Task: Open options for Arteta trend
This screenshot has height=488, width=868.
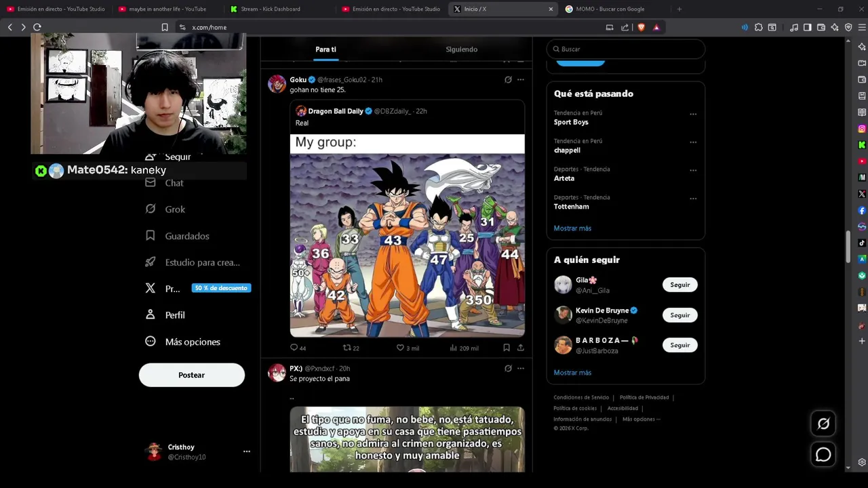Action: tap(693, 170)
